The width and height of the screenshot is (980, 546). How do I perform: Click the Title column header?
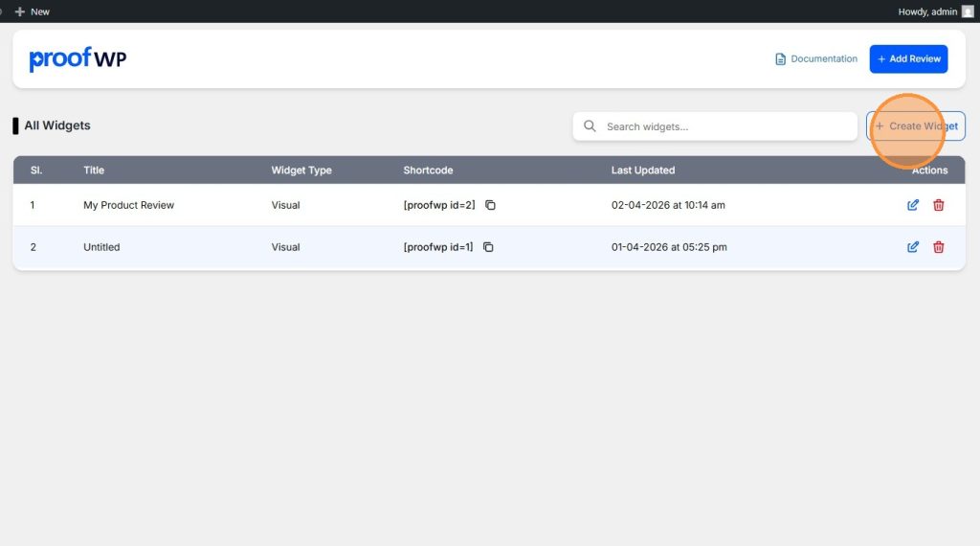tap(94, 171)
